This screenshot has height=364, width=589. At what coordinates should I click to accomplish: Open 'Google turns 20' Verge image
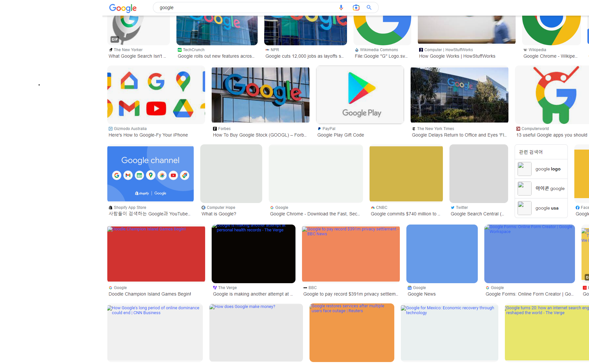coord(547,333)
